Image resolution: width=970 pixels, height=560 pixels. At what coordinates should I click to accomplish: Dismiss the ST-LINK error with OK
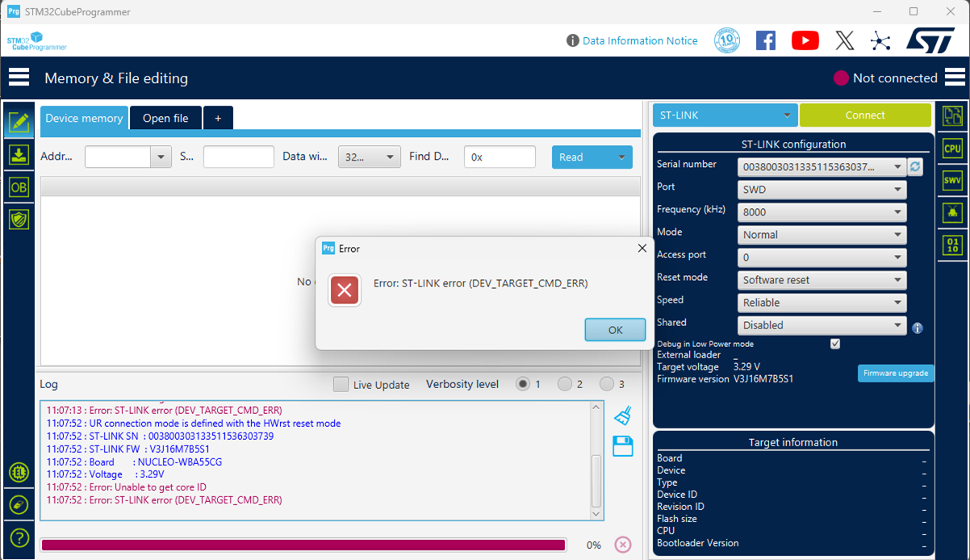615,329
